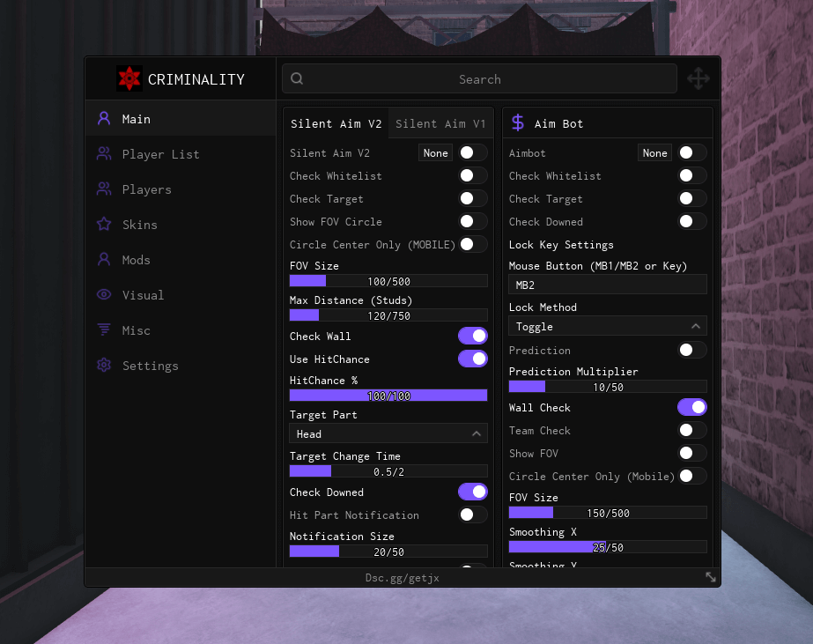Select the Silent Aim V2 tab

point(336,124)
